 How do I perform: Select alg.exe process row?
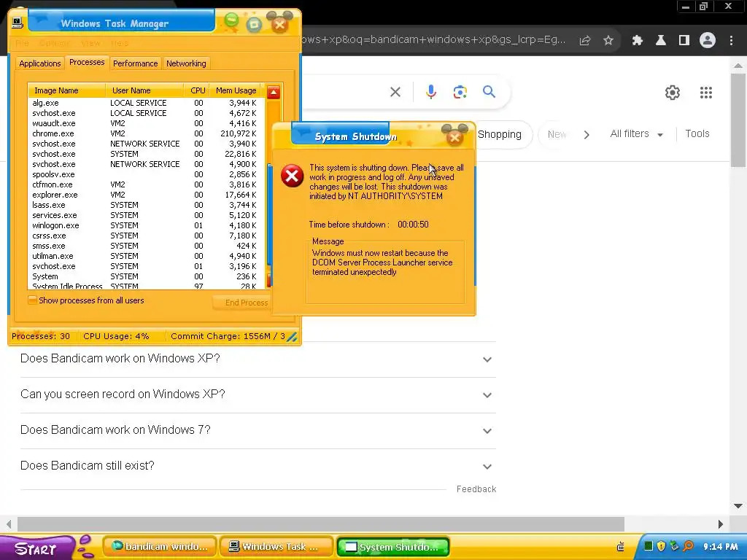[x=144, y=103]
